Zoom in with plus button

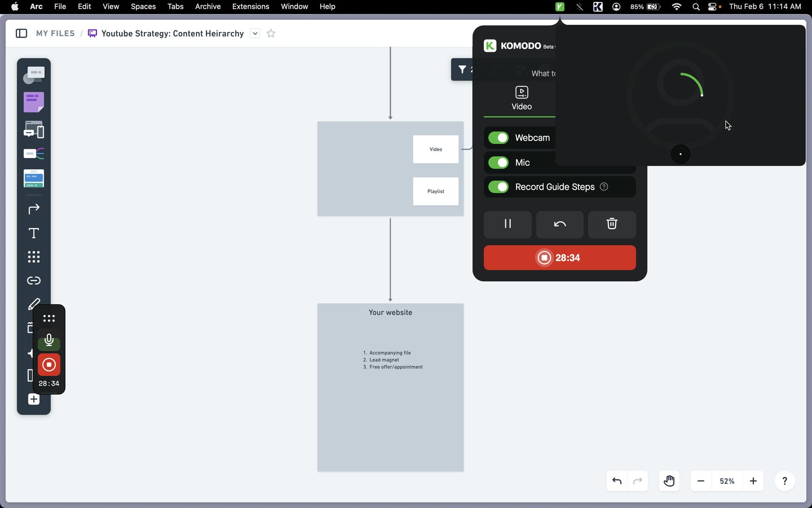coord(753,481)
